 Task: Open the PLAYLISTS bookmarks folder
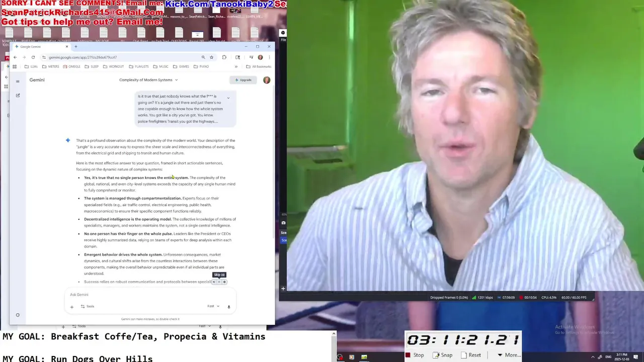pos(139,66)
